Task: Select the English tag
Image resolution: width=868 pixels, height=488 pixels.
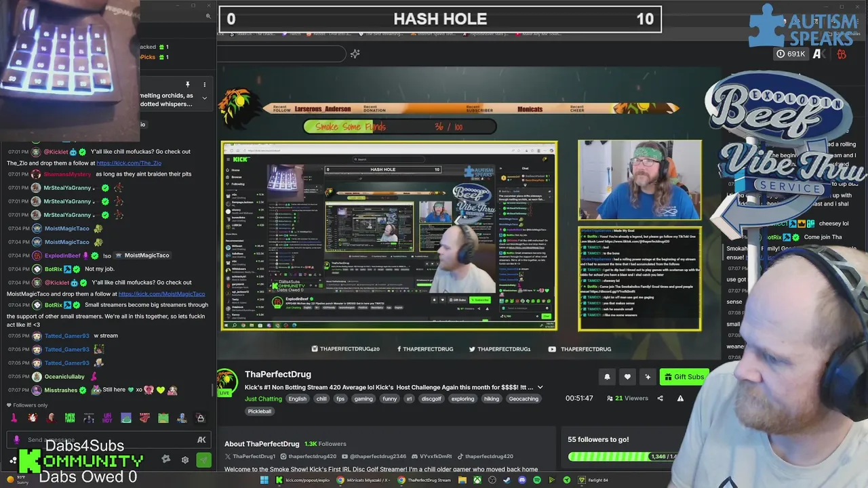Action: [297, 399]
